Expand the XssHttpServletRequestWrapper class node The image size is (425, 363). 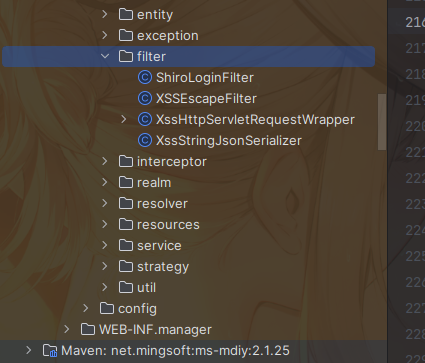tap(124, 119)
